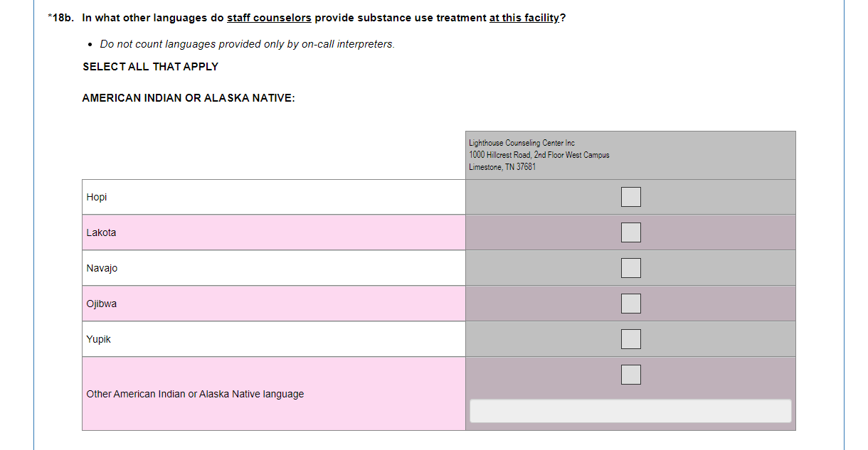Click the 'Hopi' row label text
Image resolution: width=868 pixels, height=450 pixels.
click(97, 197)
